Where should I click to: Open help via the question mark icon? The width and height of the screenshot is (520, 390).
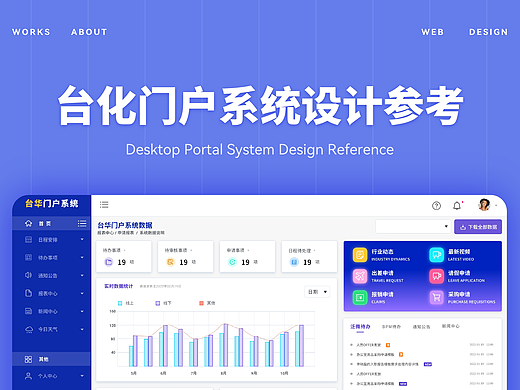436,206
